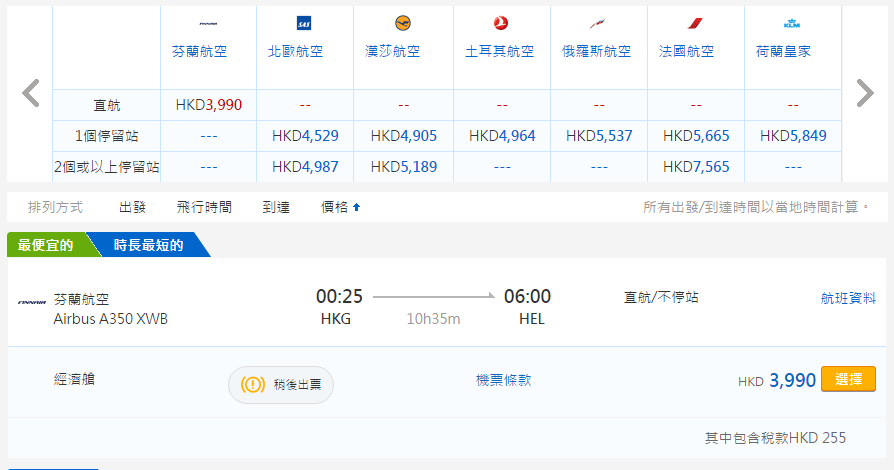Click the orange 稍後出票 warning icon
Image resolution: width=894 pixels, height=470 pixels.
(253, 385)
